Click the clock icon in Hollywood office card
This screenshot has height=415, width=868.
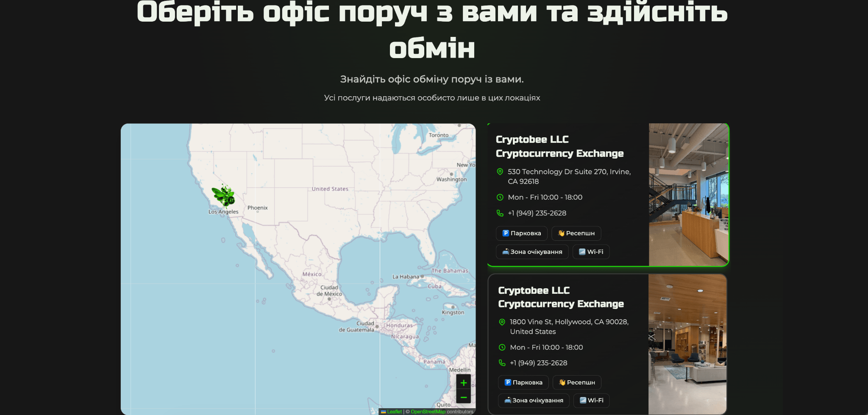[502, 348]
